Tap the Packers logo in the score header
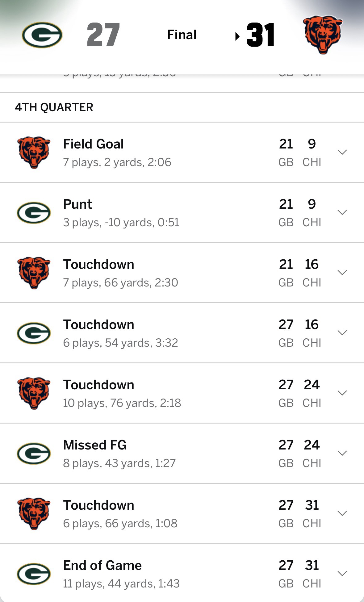This screenshot has width=364, height=602. (42, 35)
